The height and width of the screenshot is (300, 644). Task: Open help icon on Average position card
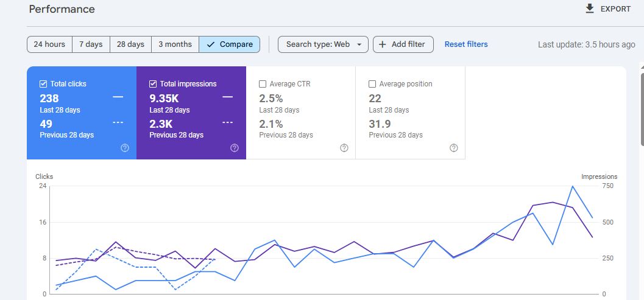[454, 148]
